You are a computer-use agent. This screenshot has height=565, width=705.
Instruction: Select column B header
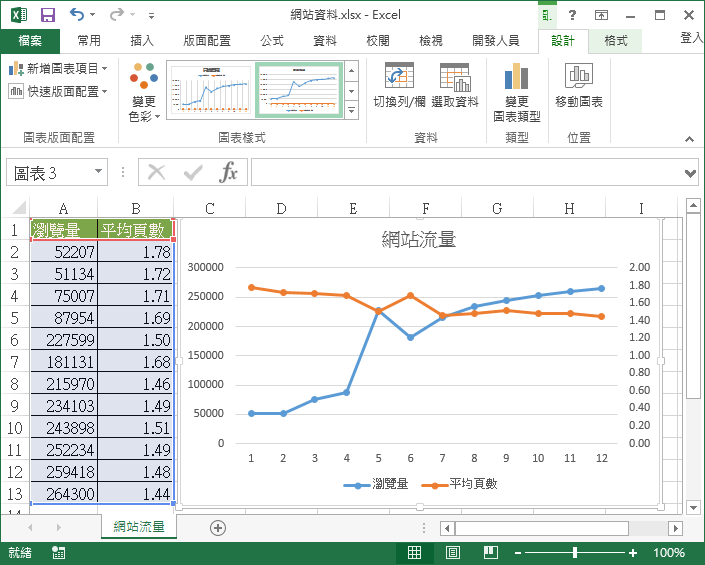136,208
